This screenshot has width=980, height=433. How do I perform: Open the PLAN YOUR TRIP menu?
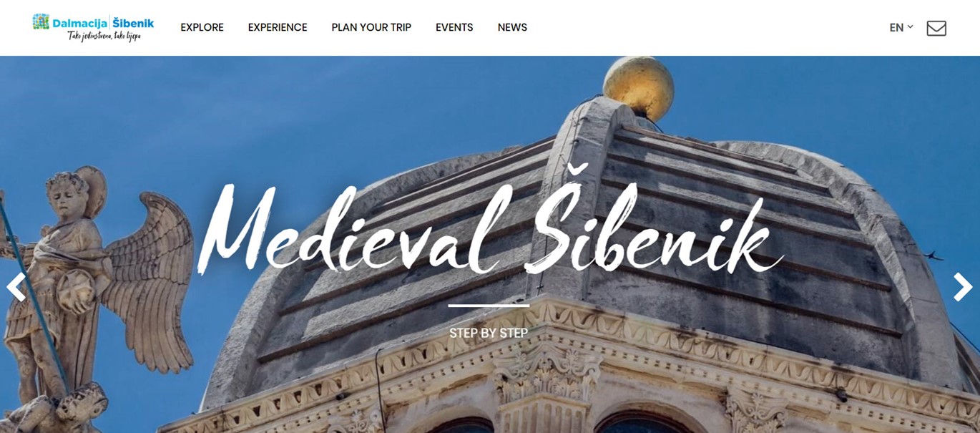click(371, 27)
